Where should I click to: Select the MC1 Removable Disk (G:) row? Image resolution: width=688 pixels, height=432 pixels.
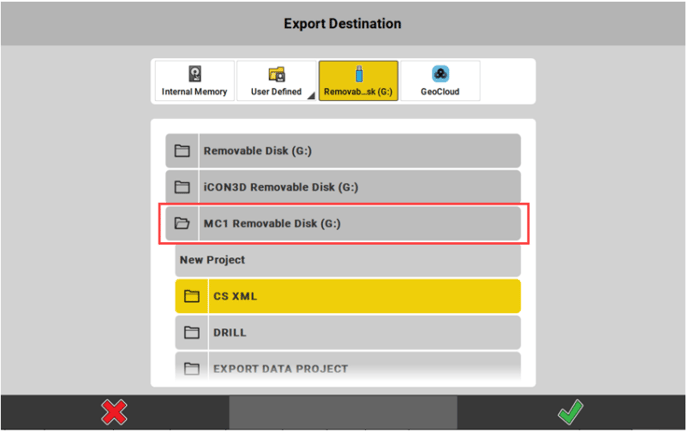360,224
